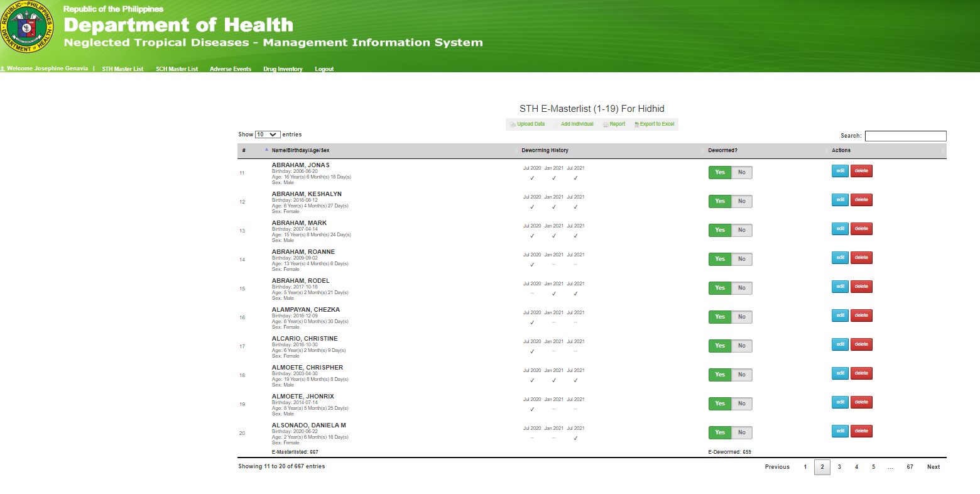Viewport: 980px width, 494px height.
Task: Jump to page 1 of the masterlist
Action: (805, 467)
